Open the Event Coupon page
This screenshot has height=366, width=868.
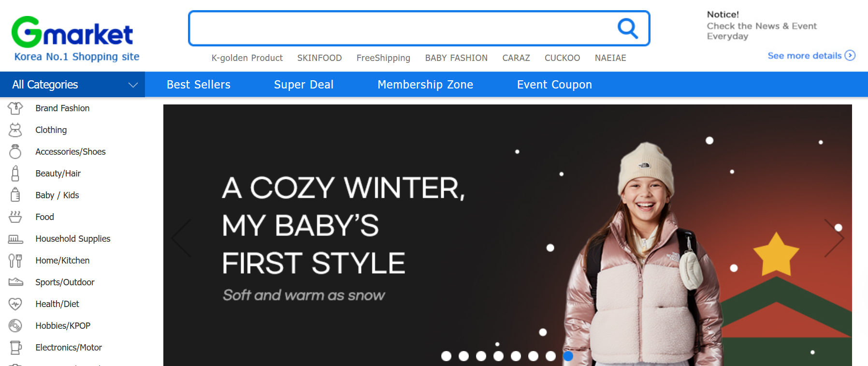tap(554, 85)
